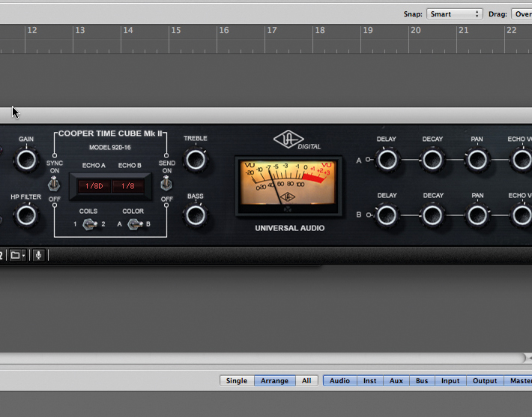Toggle the Audio channel filter
Screen dimensions: 532x417
339,381
